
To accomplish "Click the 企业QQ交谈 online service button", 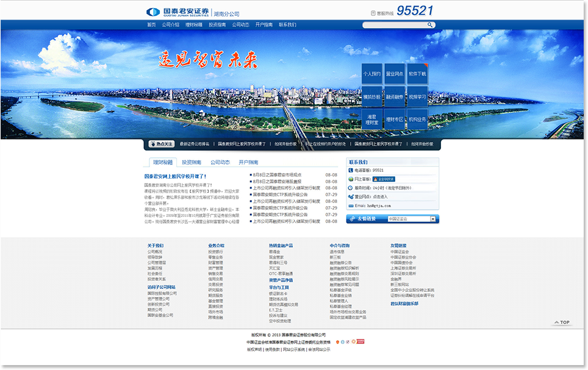I will [384, 179].
